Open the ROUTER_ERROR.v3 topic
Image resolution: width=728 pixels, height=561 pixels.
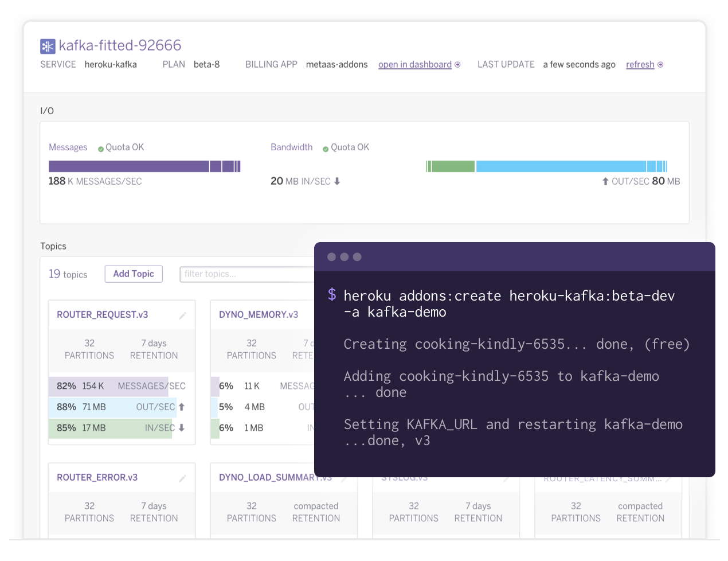[97, 477]
